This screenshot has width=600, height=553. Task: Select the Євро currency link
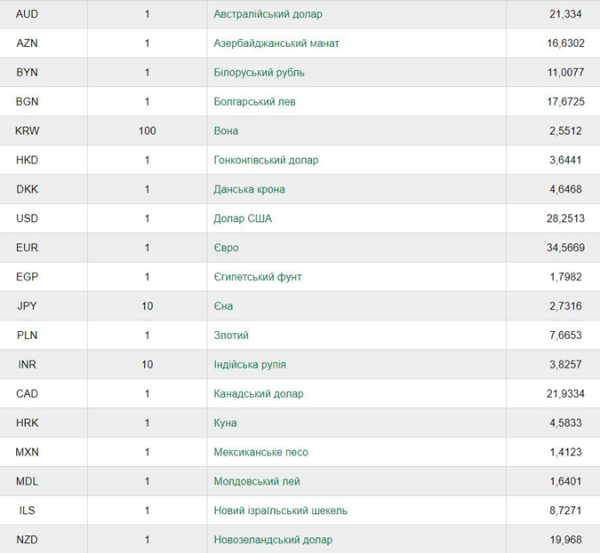click(x=226, y=248)
